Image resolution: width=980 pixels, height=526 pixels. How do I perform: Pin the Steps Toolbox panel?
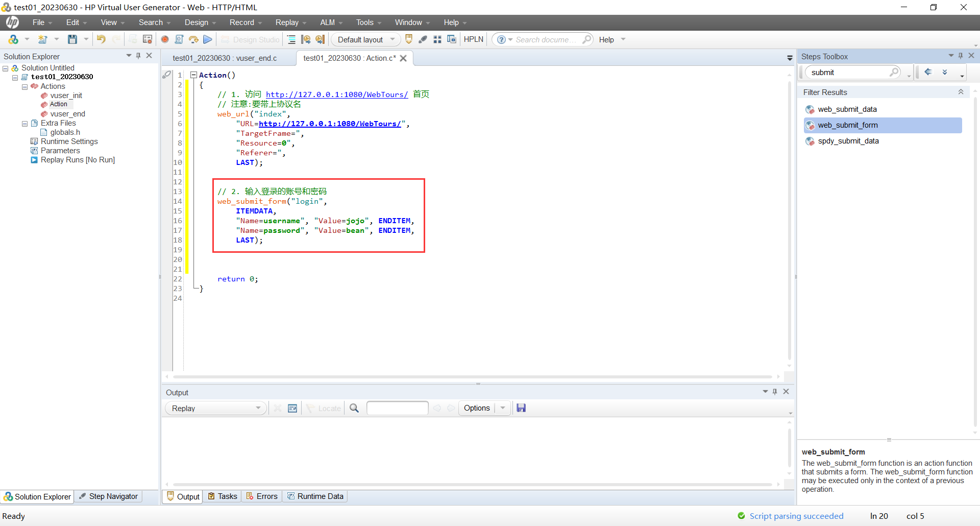(961, 56)
